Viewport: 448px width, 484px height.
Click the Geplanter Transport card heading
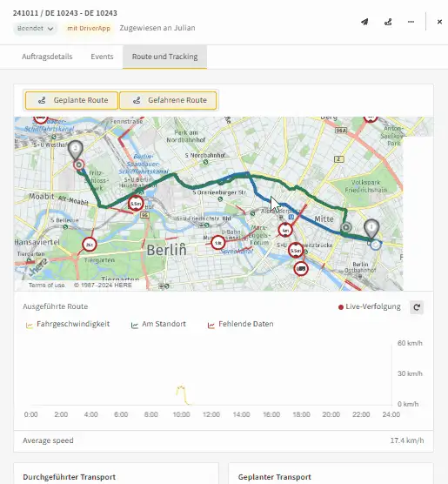point(275,477)
